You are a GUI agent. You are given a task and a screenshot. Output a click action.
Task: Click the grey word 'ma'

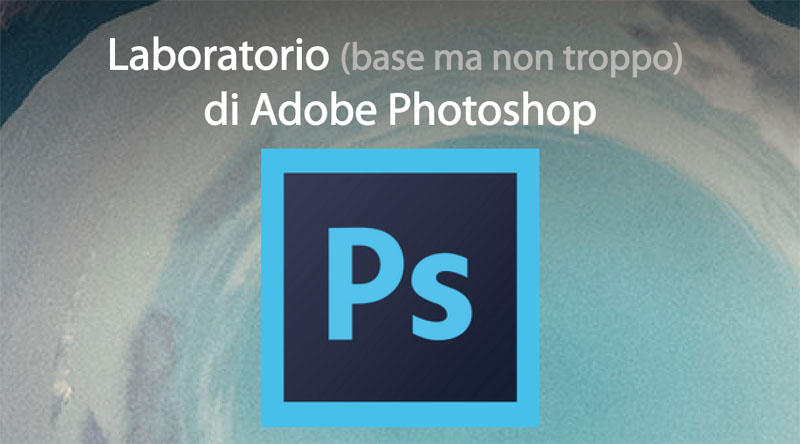point(458,61)
